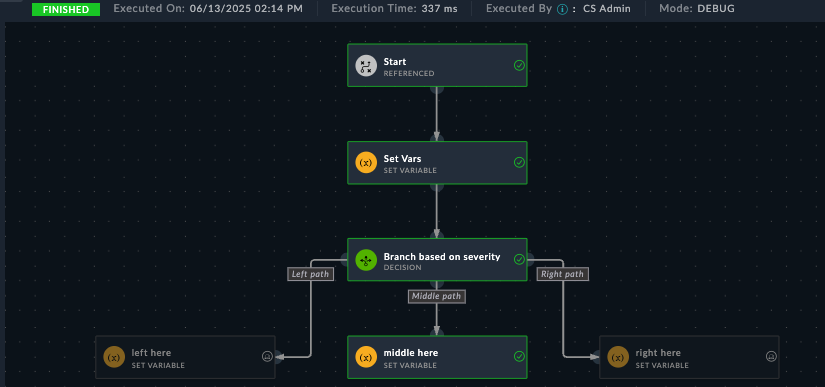Open the Set Vars step node
Image resolution: width=825 pixels, height=387 pixels.
(437, 162)
